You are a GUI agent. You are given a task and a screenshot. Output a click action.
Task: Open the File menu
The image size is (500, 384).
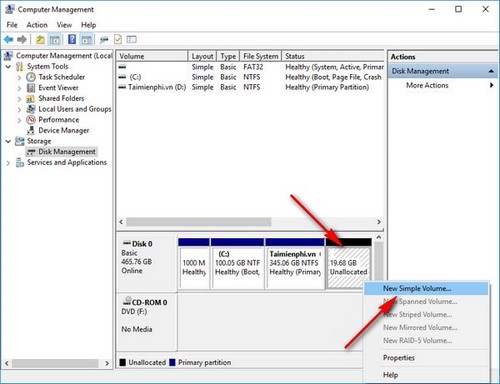click(12, 25)
